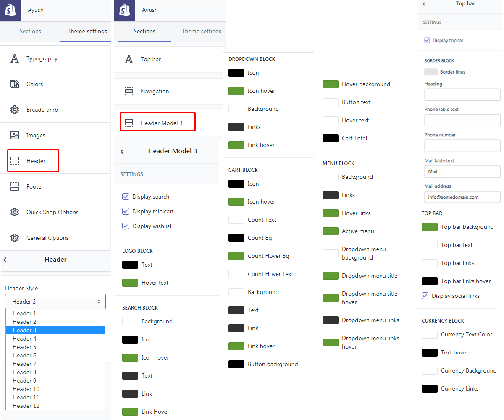Screen dimensions: 504x420
Task: Uncheck the Display search checkbox
Action: click(126, 197)
